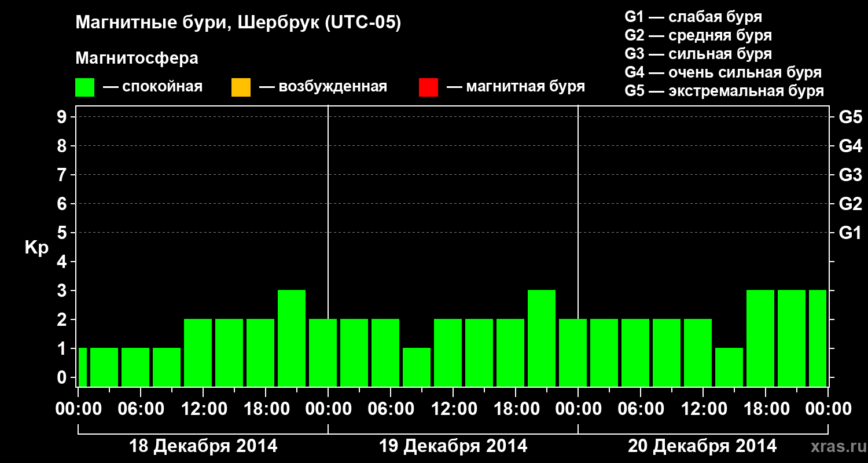Select the chart title 'Магнитные бури, Шербрук (UTC-05)'

238,23
